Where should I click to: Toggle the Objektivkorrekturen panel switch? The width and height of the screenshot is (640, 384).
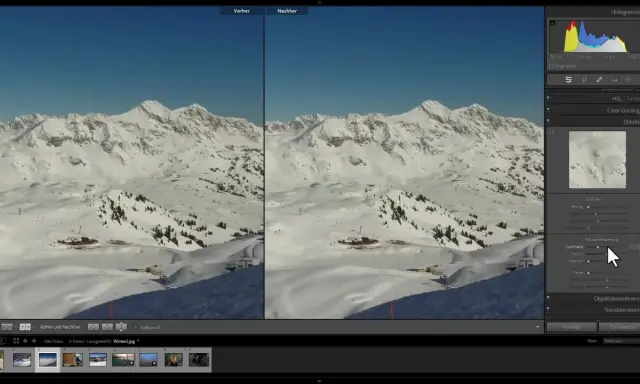click(x=548, y=298)
